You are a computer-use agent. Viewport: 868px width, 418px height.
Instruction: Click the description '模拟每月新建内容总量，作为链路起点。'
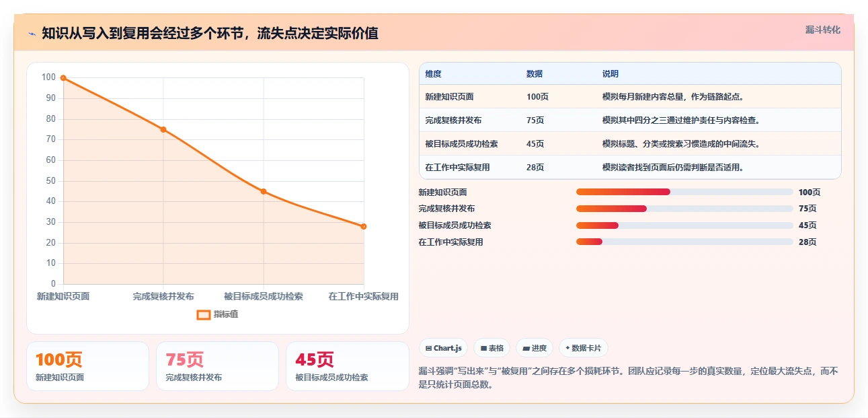point(673,97)
